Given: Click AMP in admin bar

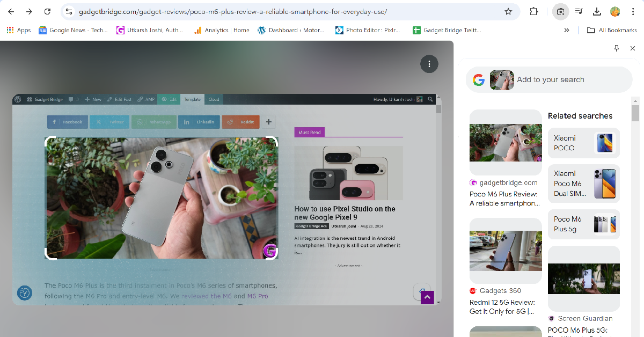Looking at the screenshot, I should (x=146, y=99).
